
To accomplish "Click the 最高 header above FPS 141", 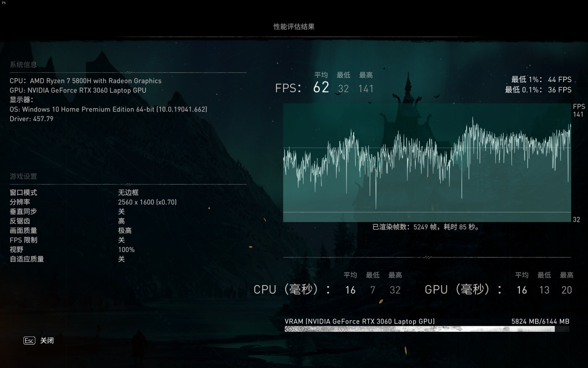I will click(366, 75).
